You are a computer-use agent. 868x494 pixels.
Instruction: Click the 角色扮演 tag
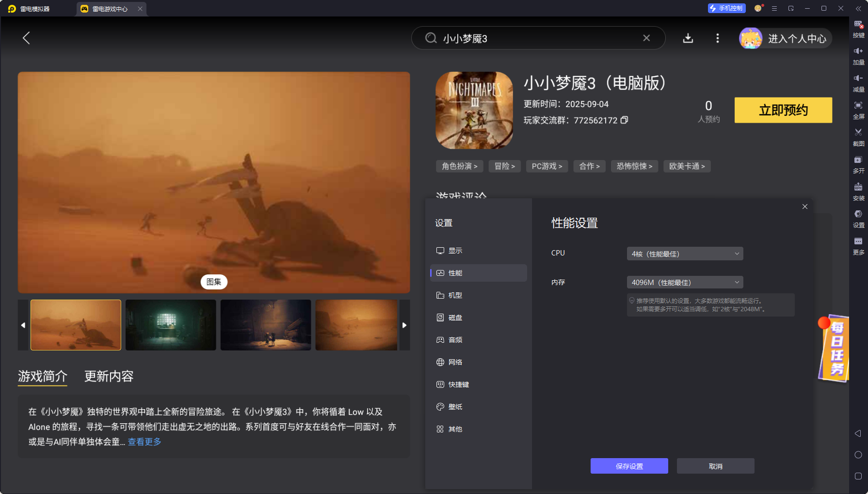pyautogui.click(x=460, y=166)
